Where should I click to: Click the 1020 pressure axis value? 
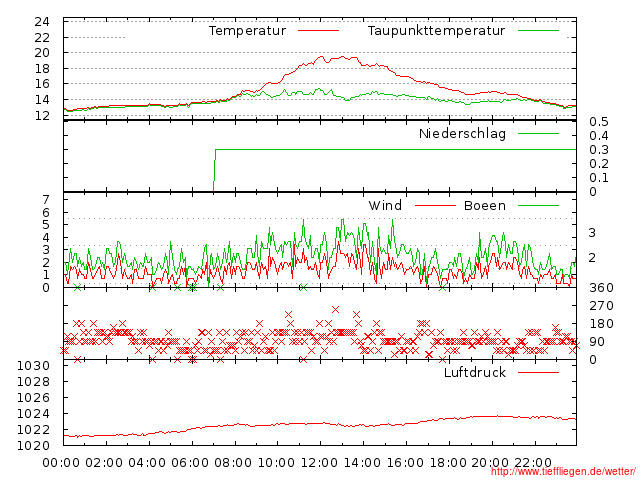point(33,445)
